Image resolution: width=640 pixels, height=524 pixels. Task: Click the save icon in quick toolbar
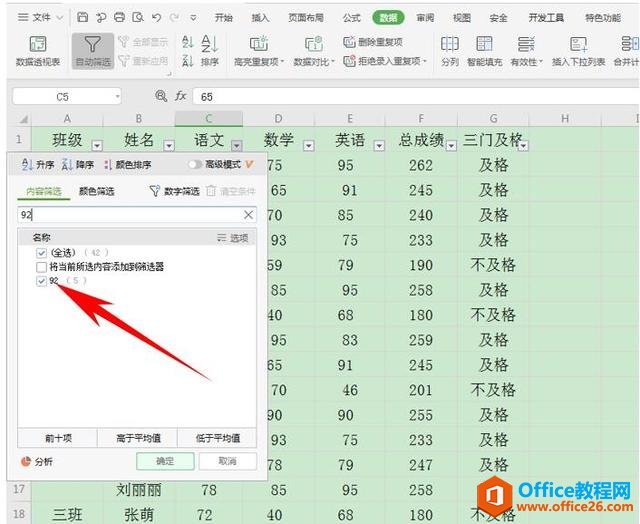click(x=82, y=17)
